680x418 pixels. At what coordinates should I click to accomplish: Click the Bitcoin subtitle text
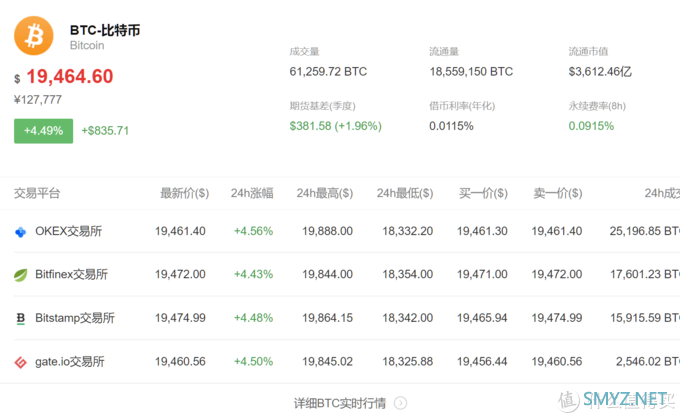(x=87, y=46)
